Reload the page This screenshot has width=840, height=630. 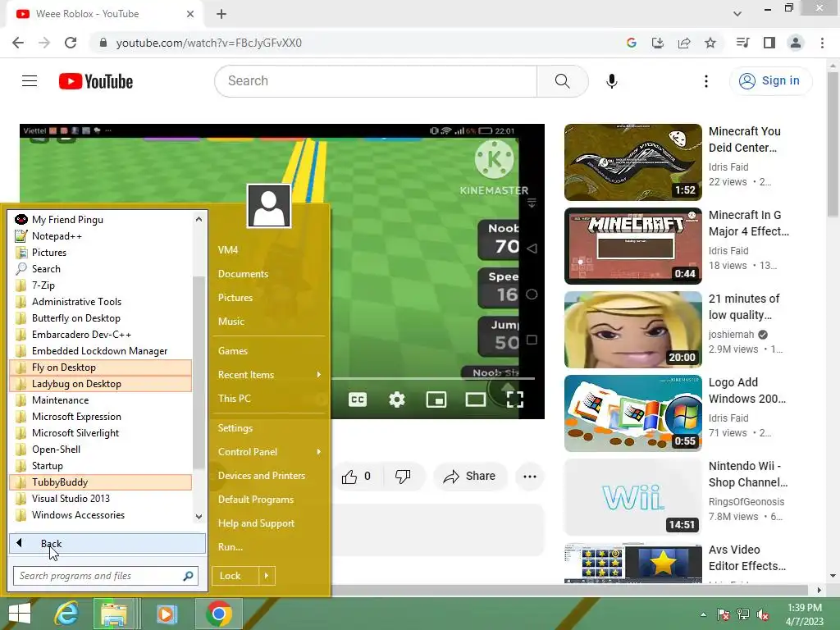[71, 43]
